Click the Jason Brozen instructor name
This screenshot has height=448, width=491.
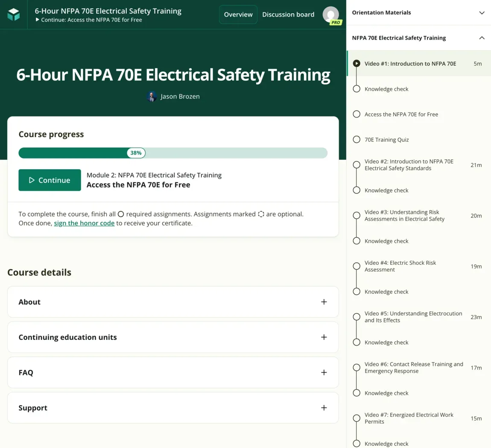(180, 97)
